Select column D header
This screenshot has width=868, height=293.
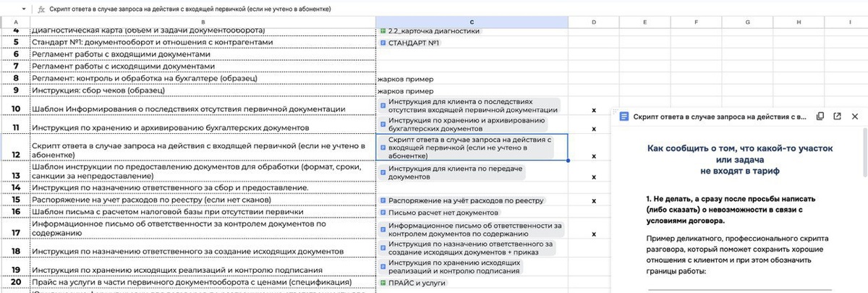(593, 23)
